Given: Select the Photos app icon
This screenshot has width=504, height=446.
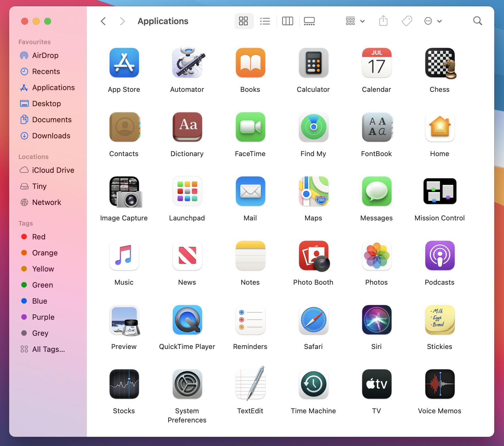Looking at the screenshot, I should click(377, 255).
